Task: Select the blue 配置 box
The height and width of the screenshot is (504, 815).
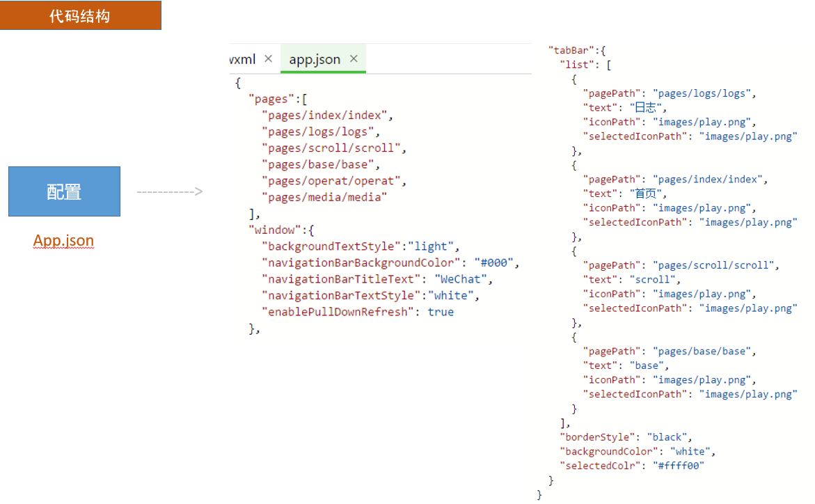Action: (x=65, y=191)
